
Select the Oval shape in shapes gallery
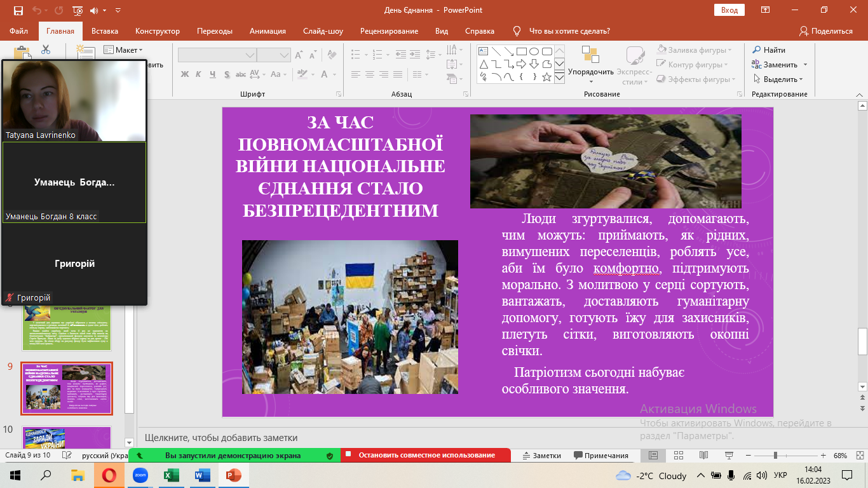click(534, 51)
